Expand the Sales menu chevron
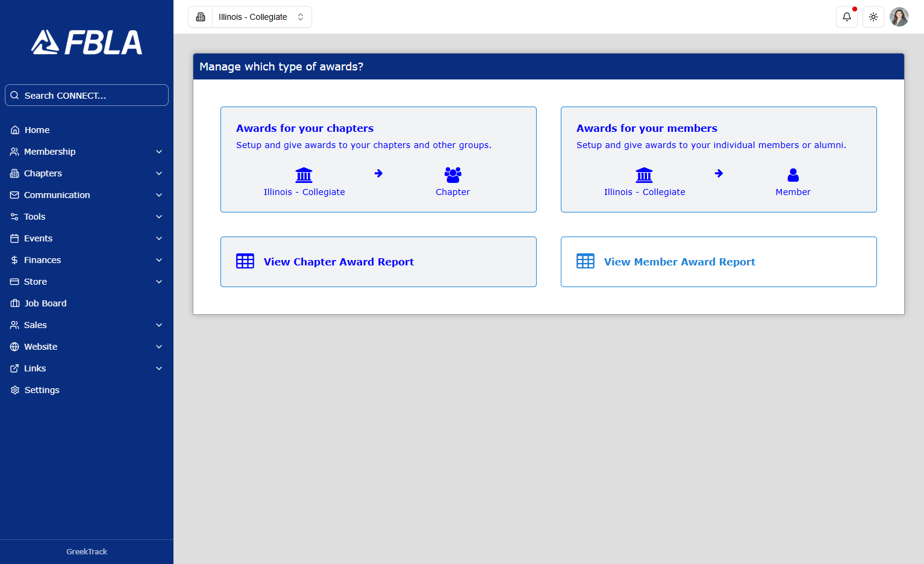This screenshot has width=924, height=564. click(x=159, y=325)
